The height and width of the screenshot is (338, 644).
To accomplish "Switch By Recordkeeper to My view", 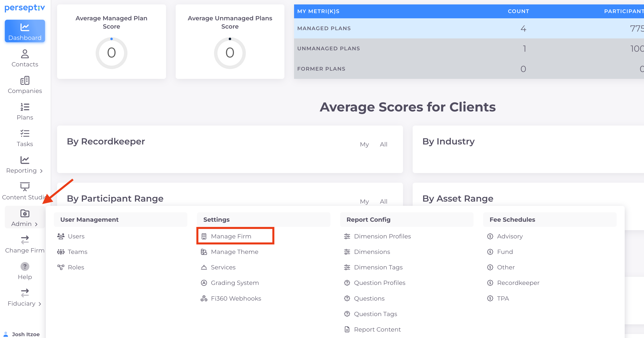I will coord(364,144).
